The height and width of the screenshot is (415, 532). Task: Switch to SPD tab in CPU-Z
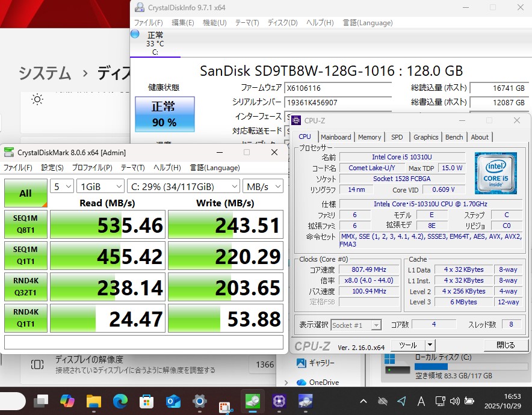pos(397,137)
